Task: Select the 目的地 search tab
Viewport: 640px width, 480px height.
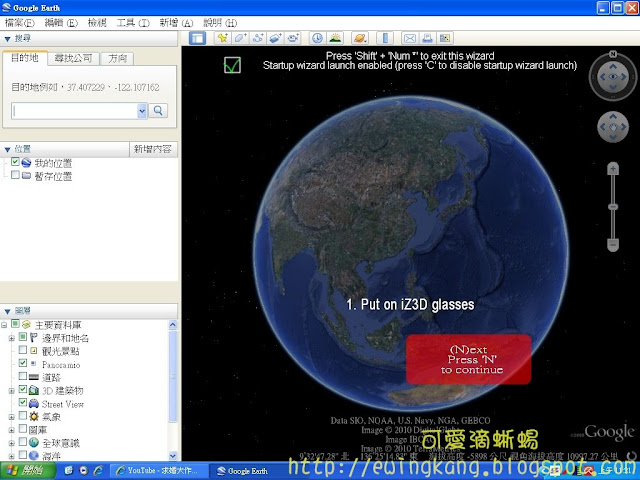Action: click(x=25, y=58)
